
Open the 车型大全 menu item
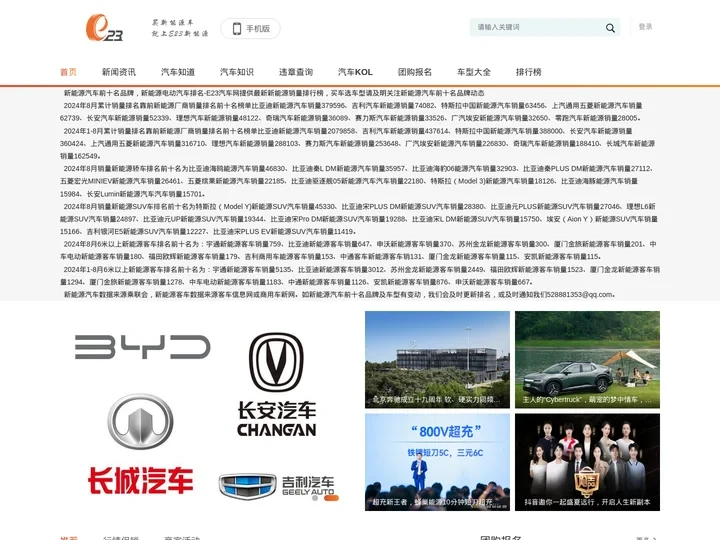[474, 72]
